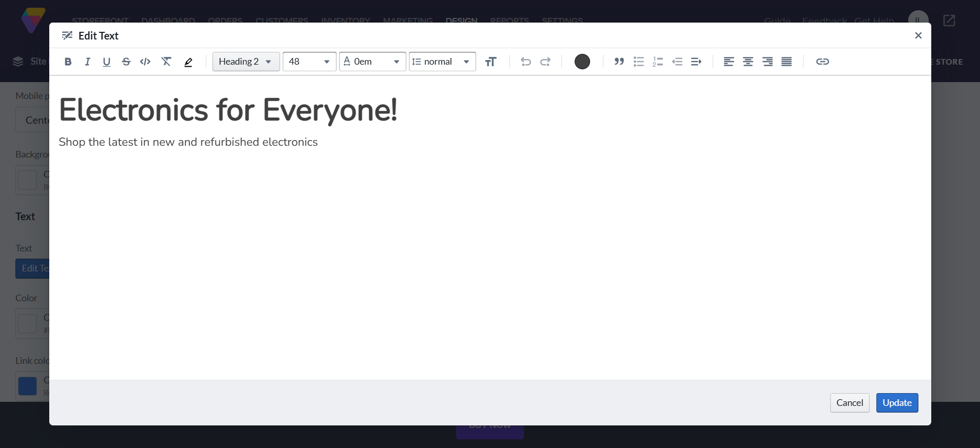Click the Edit Text title icon
980x448 pixels.
click(67, 35)
